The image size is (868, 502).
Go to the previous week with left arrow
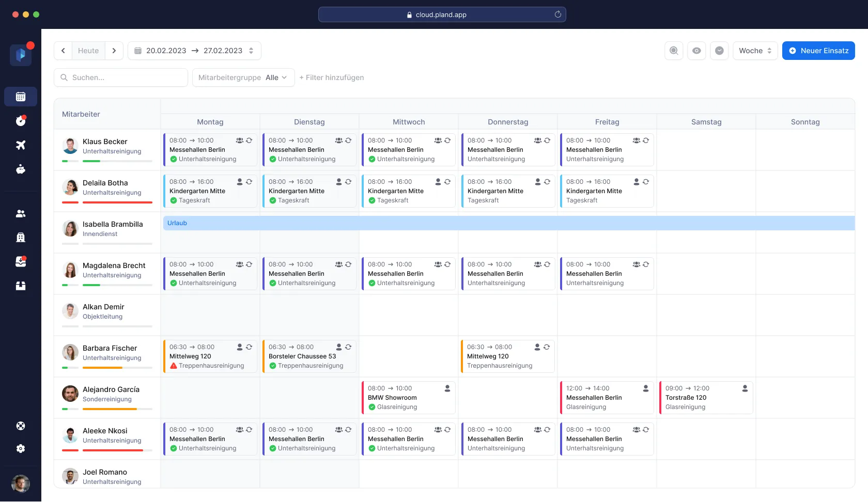tap(63, 51)
